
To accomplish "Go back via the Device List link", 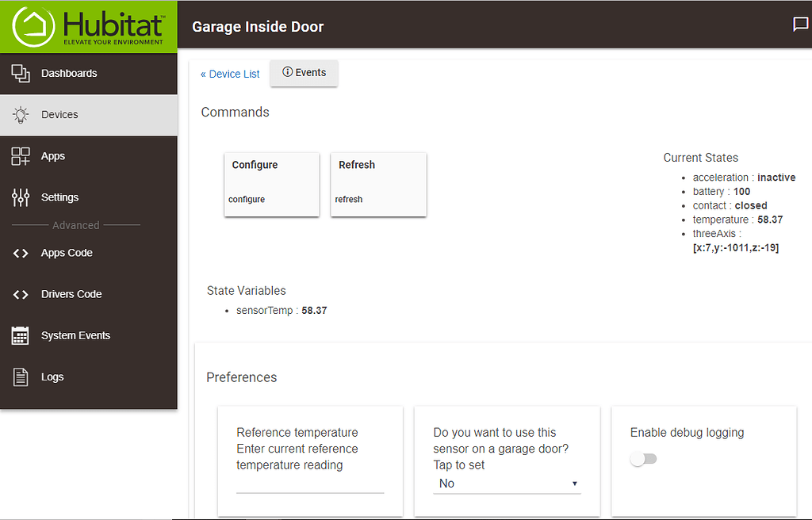I will (x=230, y=74).
